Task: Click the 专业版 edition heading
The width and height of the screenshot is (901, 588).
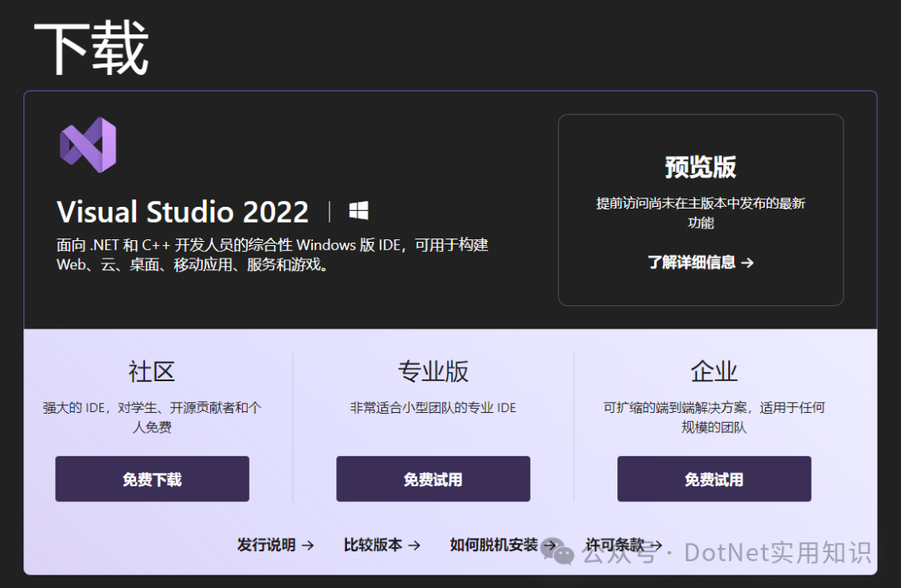Action: [433, 371]
